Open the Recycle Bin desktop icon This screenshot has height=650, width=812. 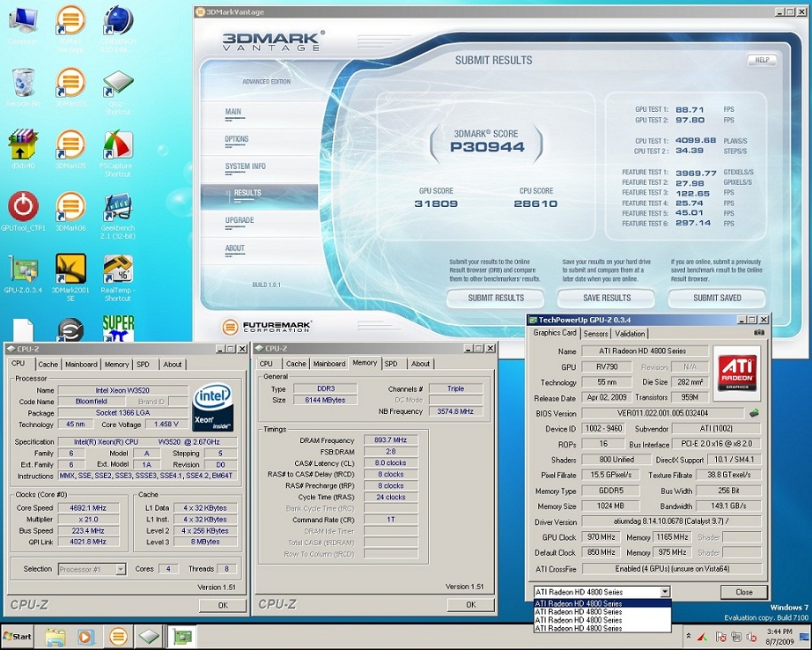(23, 87)
